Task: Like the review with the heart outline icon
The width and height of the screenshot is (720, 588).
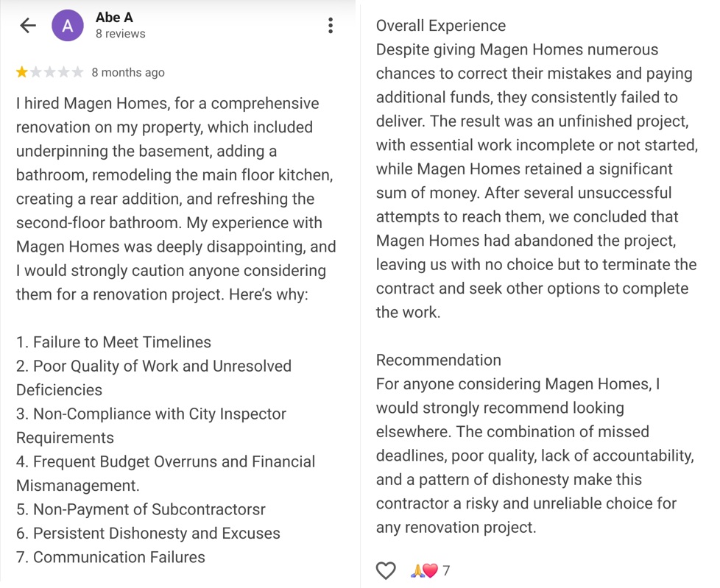Action: click(386, 570)
